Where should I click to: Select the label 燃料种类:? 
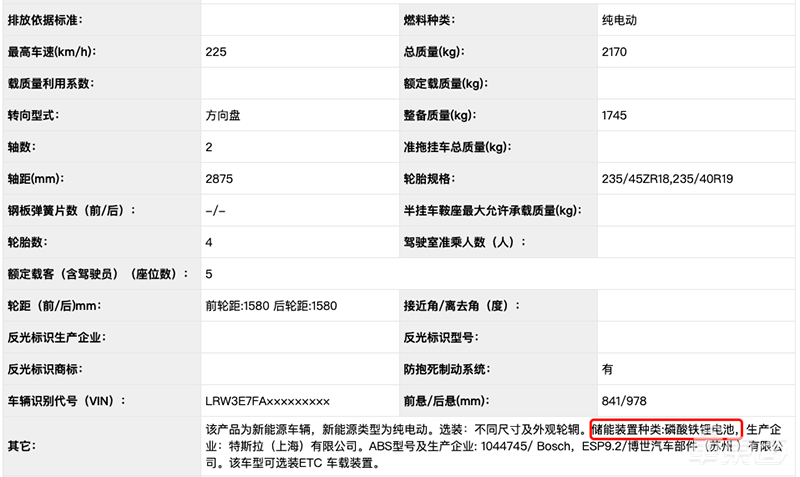[x=429, y=20]
